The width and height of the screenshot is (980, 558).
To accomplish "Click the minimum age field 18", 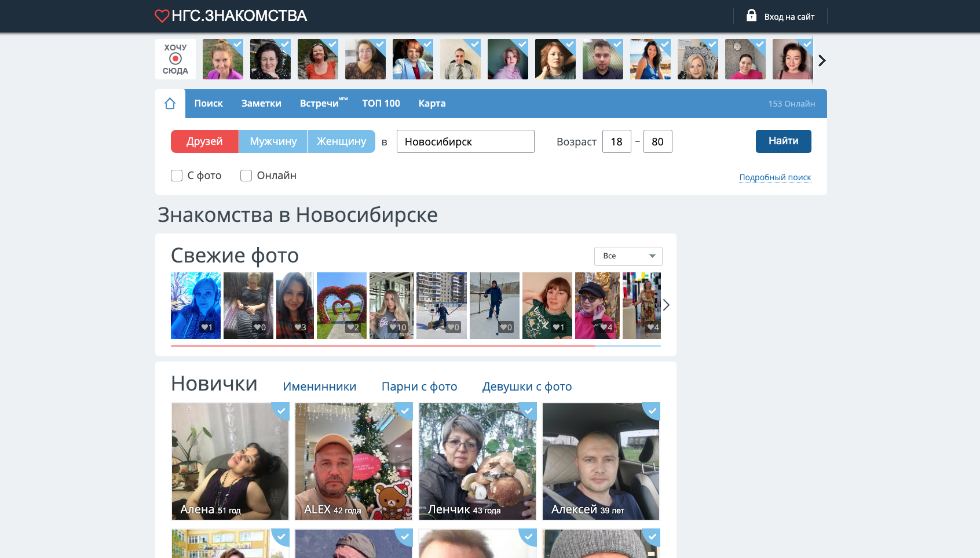I will tap(617, 141).
